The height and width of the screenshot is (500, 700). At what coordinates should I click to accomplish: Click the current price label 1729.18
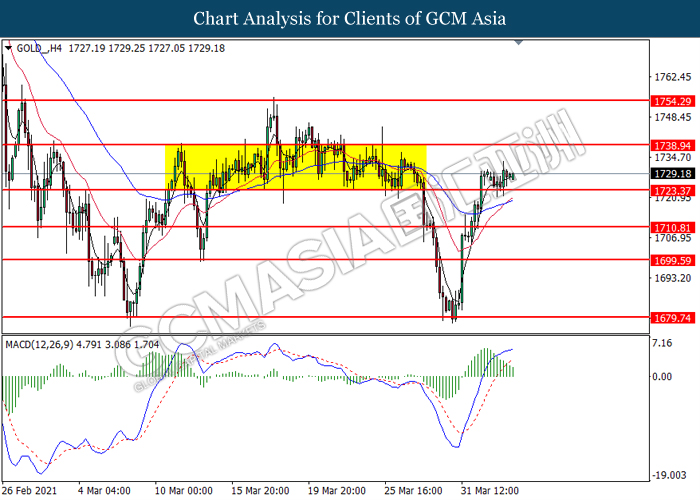(x=672, y=174)
